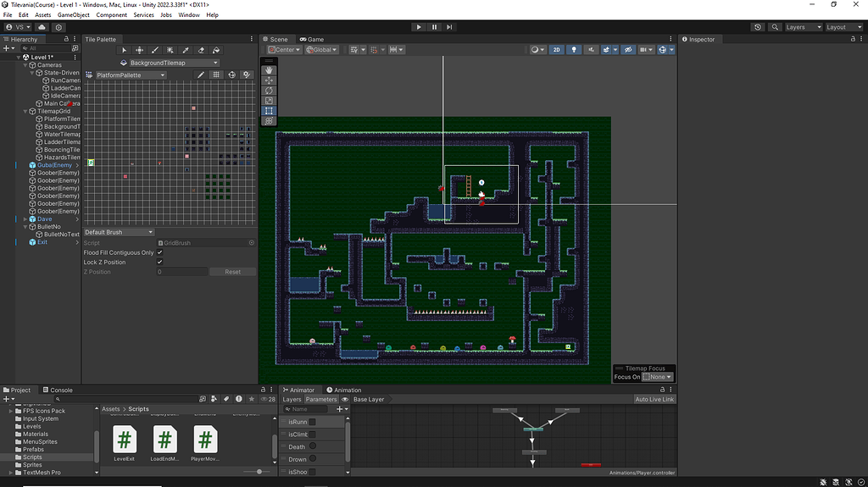Image resolution: width=868 pixels, height=487 pixels.
Task: Toggle the isRunning parameter checkbox
Action: [x=312, y=422]
